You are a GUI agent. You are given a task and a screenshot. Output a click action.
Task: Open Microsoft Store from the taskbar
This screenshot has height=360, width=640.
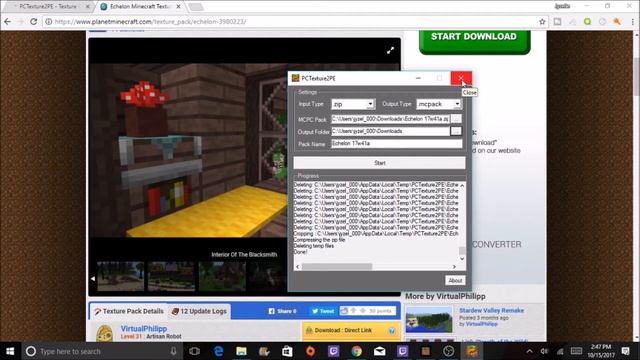287,351
